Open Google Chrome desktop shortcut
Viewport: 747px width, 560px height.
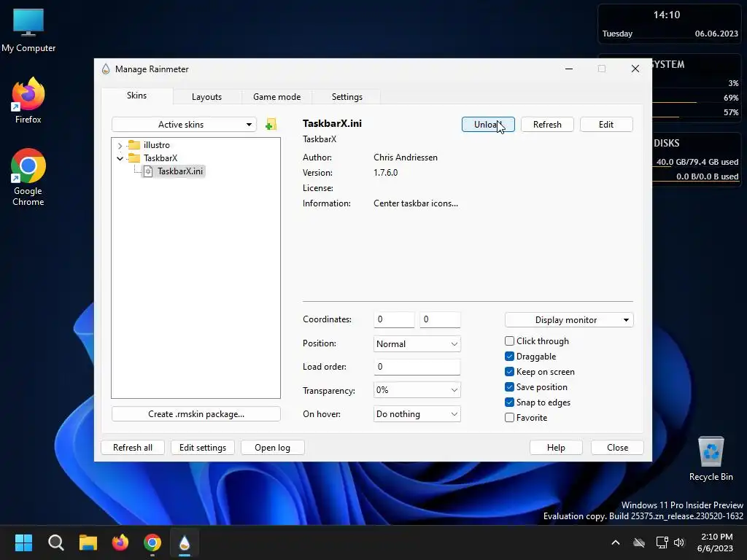(x=28, y=177)
